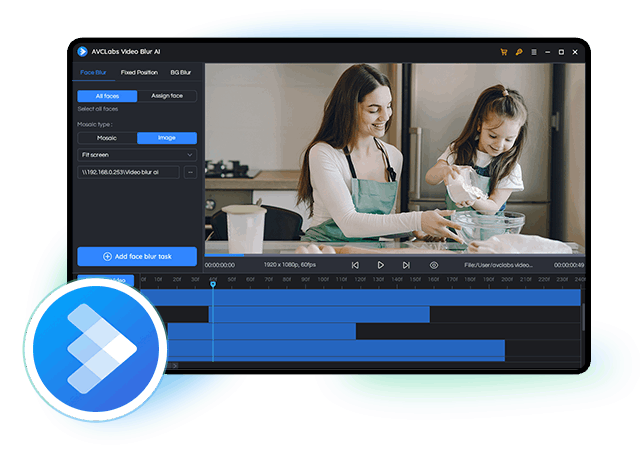
Task: Expand the Fit screen dropdown
Action: coord(137,155)
